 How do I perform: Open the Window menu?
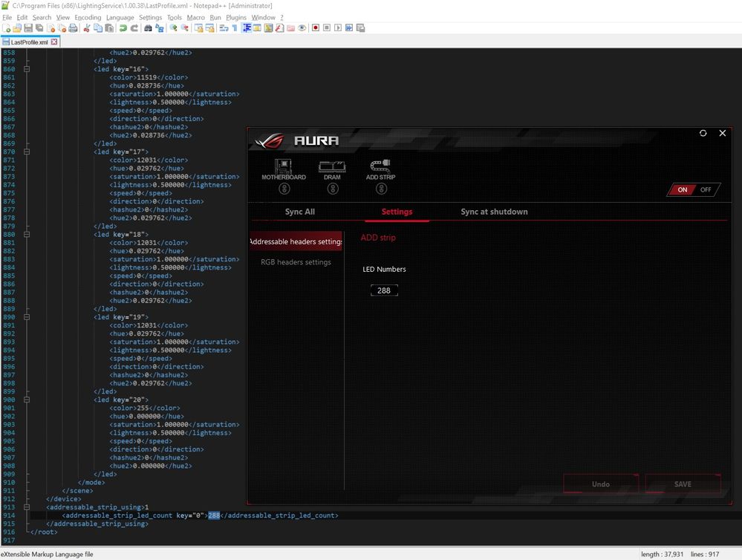(x=263, y=18)
